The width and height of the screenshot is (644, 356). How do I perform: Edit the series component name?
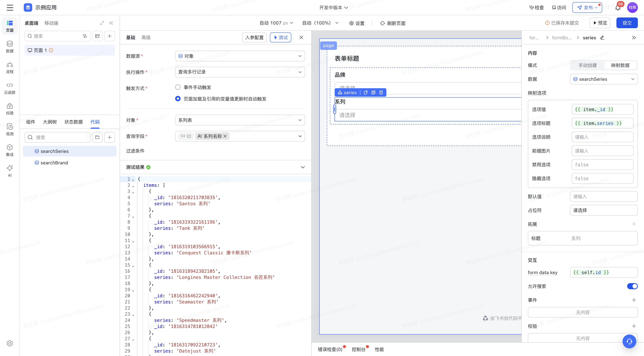tap(602, 38)
